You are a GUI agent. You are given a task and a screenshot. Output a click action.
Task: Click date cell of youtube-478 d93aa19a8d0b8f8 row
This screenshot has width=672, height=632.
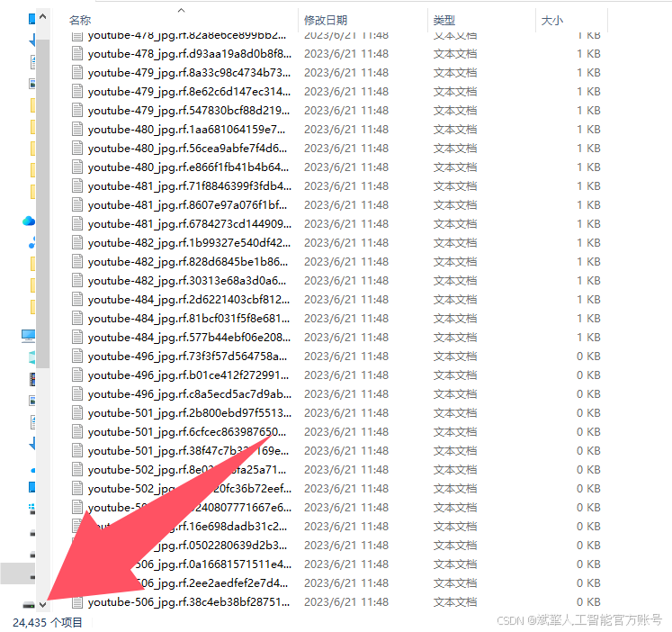346,54
